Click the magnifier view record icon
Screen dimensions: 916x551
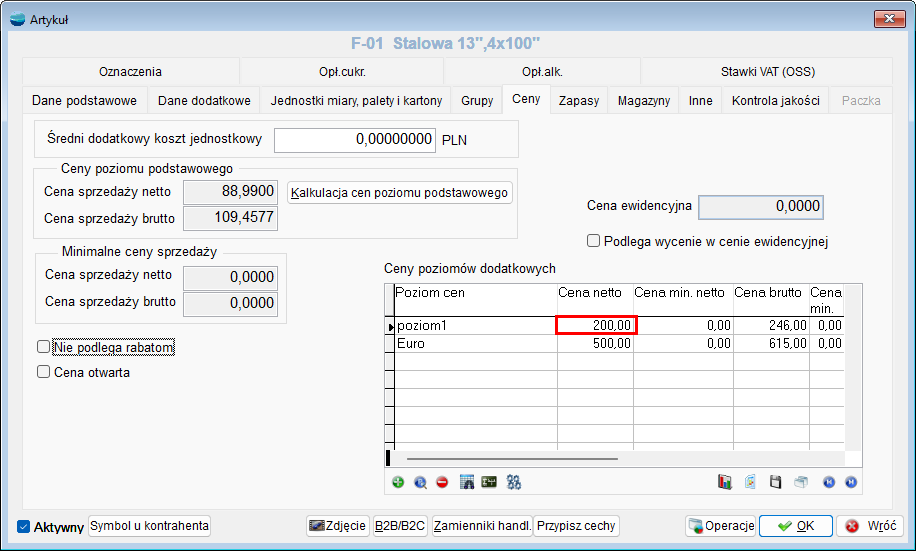click(x=420, y=482)
